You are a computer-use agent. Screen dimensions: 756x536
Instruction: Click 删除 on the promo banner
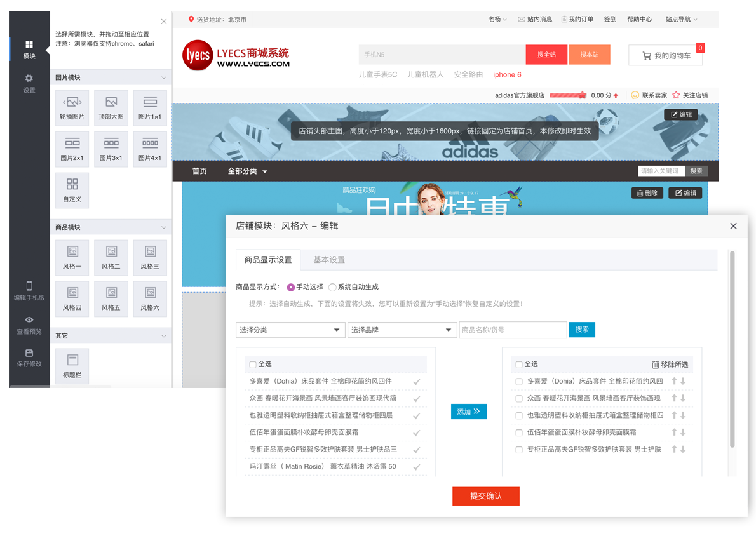coord(647,193)
